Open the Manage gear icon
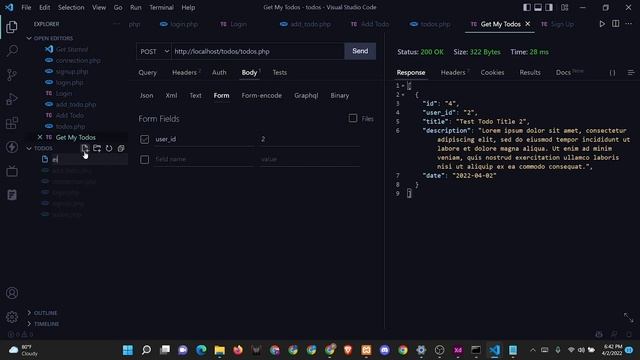Viewport: 640px width, 360px height. [12, 317]
